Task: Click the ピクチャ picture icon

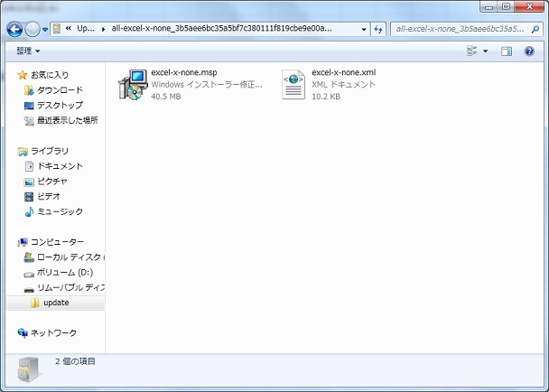Action: [x=29, y=182]
